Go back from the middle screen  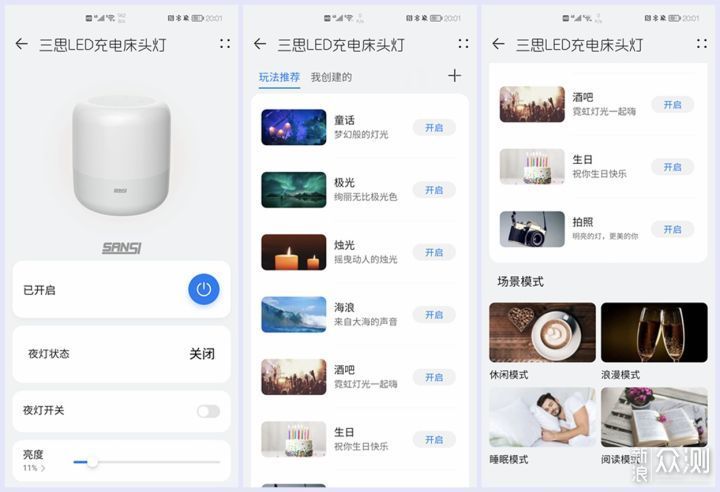click(x=260, y=44)
